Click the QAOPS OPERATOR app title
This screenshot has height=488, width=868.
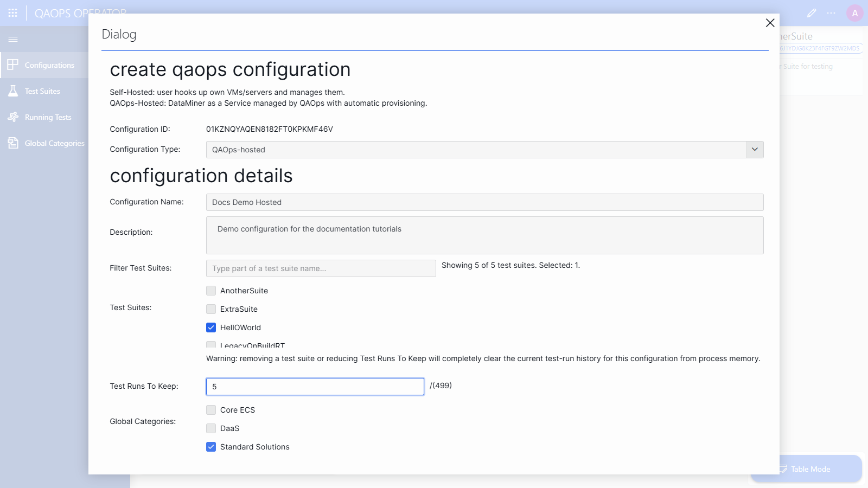80,13
